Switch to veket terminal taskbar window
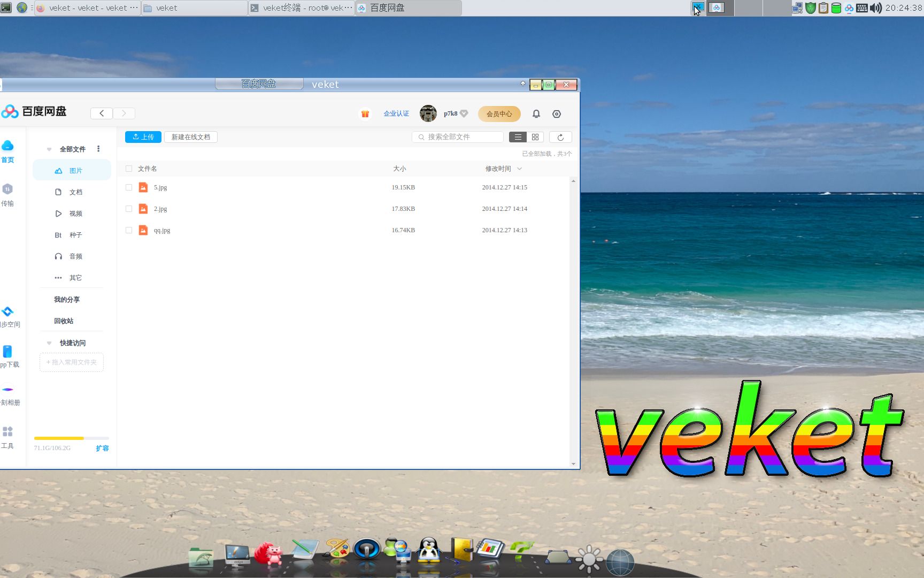Image resolution: width=924 pixels, height=578 pixels. click(302, 8)
